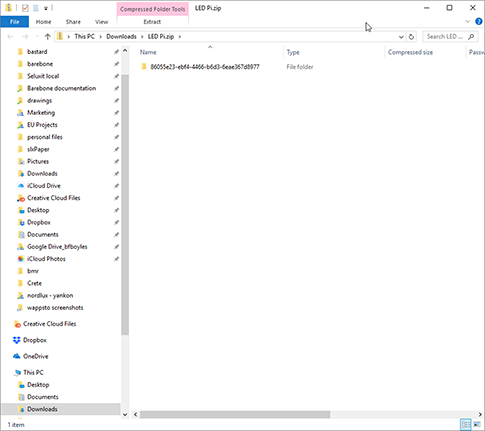Refresh the LED Pi.zip folder view
Viewport: 485px width, 431px height.
click(411, 37)
